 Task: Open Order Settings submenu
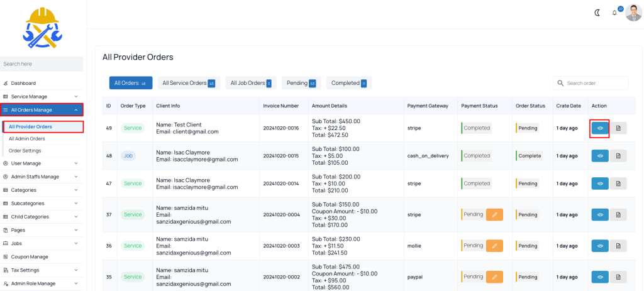[25, 151]
